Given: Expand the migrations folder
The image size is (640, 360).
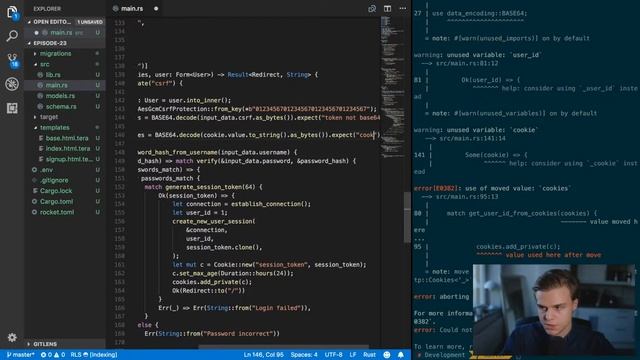Looking at the screenshot, I should pyautogui.click(x=55, y=53).
